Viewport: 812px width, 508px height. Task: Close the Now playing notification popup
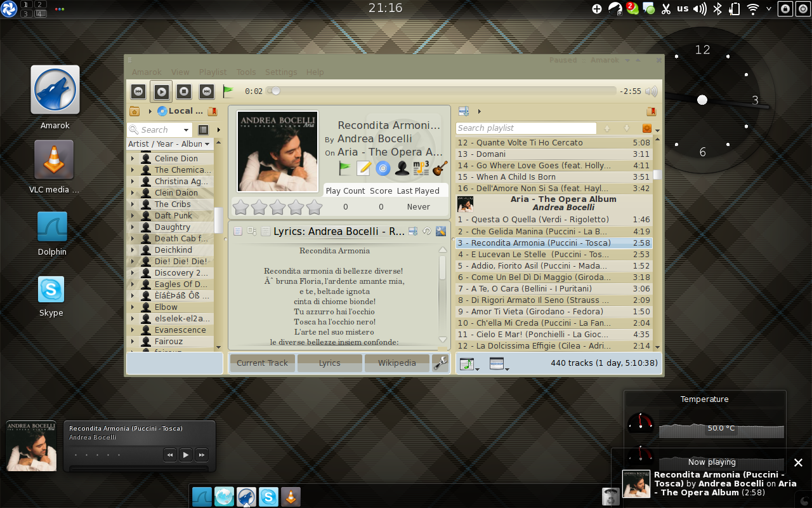799,462
